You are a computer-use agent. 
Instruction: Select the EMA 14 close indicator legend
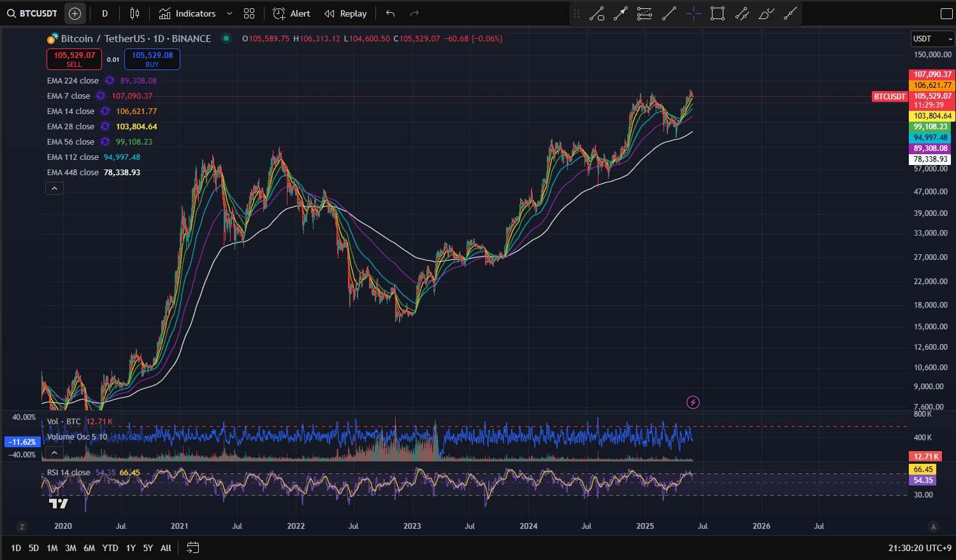click(x=71, y=111)
